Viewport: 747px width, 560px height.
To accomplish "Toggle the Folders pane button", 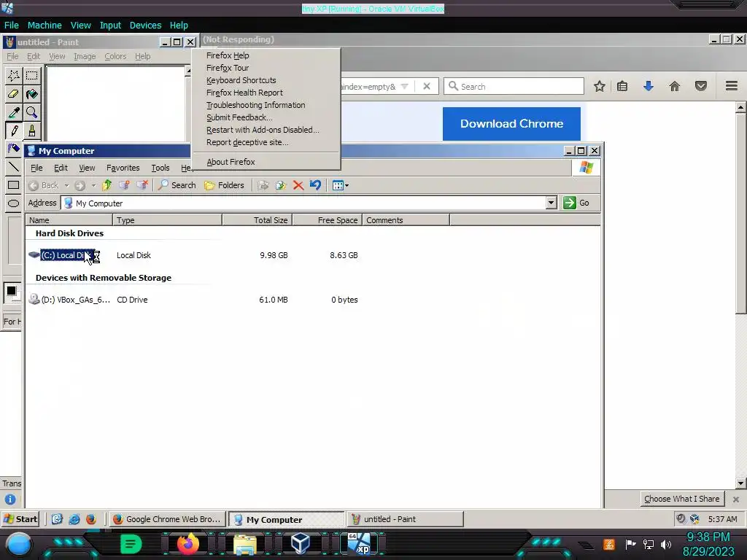I will pos(224,185).
